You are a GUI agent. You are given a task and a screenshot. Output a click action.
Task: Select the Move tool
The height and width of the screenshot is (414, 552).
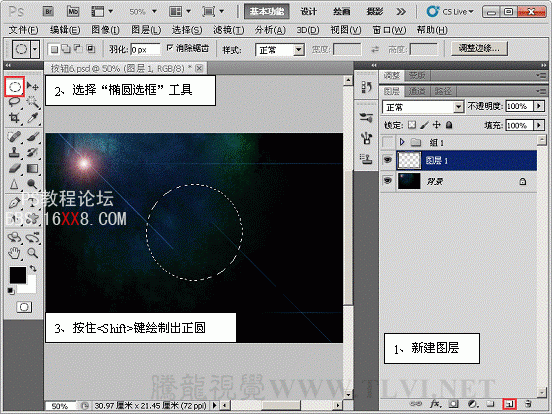[x=32, y=86]
